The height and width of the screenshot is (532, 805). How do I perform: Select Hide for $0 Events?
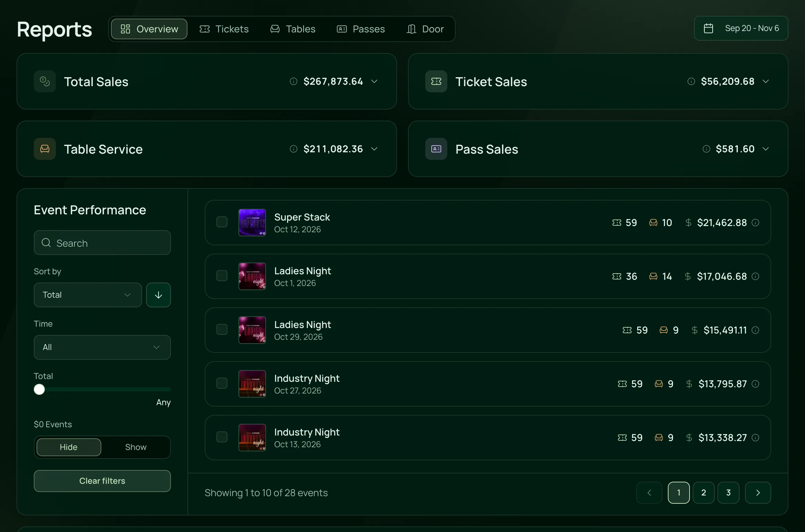point(69,447)
